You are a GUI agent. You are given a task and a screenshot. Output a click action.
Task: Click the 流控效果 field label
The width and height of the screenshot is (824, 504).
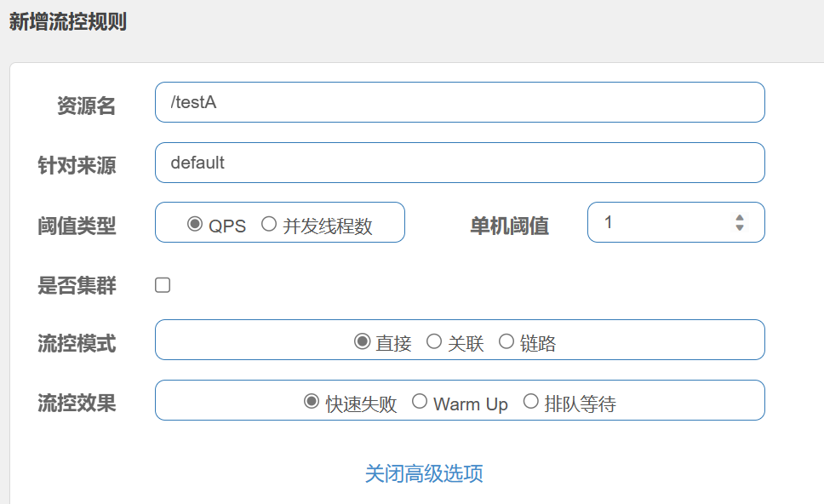point(77,403)
